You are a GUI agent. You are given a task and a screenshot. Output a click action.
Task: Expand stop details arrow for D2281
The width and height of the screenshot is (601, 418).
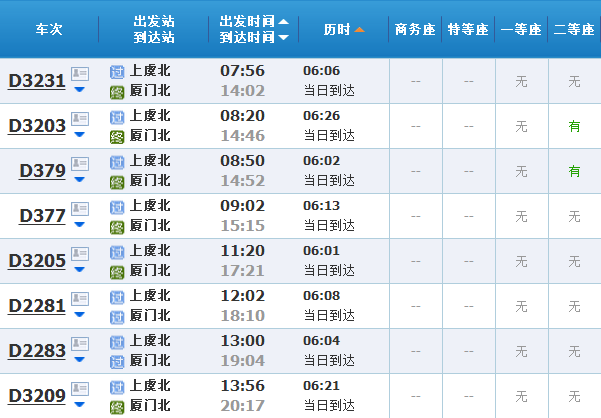tap(79, 315)
